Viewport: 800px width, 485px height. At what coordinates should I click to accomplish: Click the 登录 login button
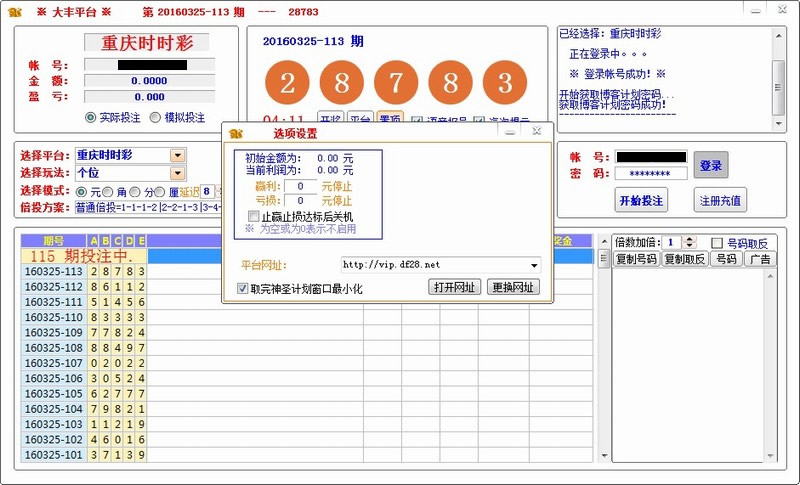tap(711, 165)
